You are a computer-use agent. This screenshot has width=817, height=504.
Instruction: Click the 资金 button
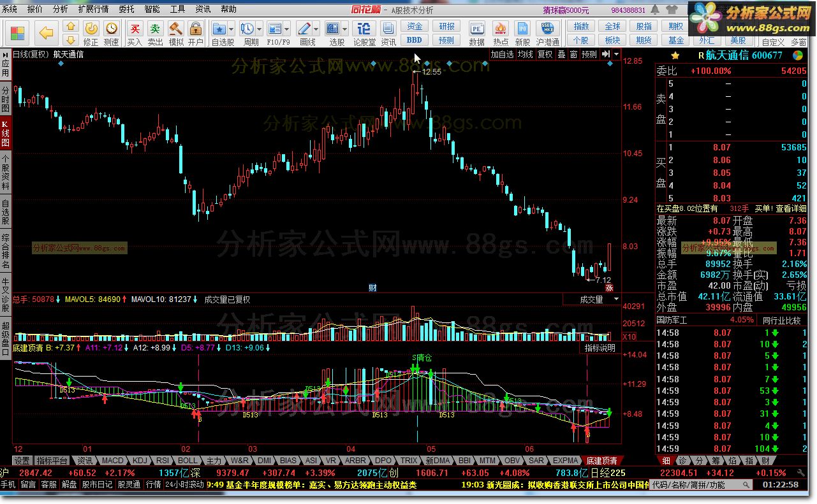click(415, 27)
